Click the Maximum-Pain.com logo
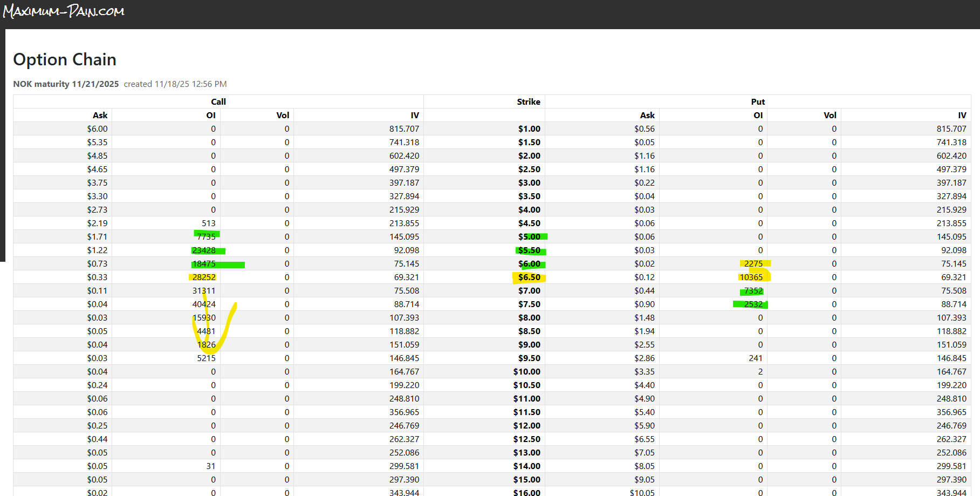Screen dimensions: 980x496 pos(64,11)
